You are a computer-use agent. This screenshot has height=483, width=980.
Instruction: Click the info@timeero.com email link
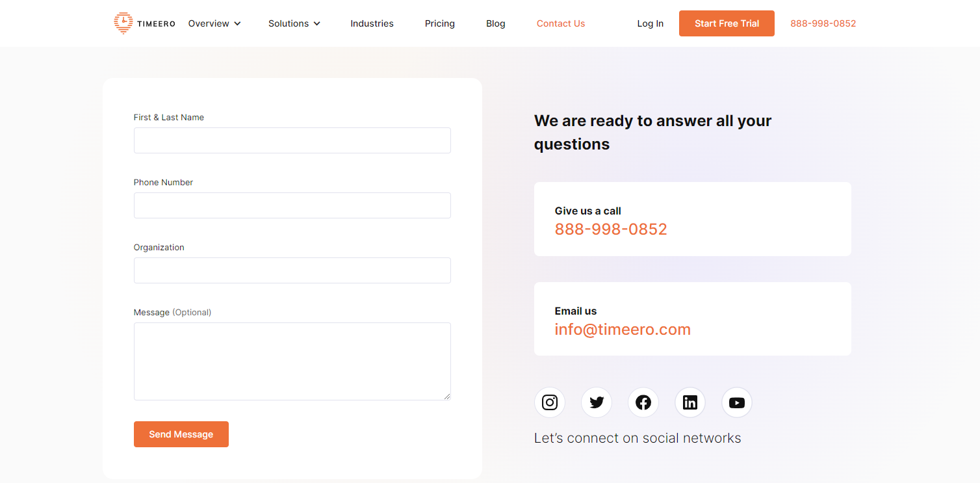622,329
